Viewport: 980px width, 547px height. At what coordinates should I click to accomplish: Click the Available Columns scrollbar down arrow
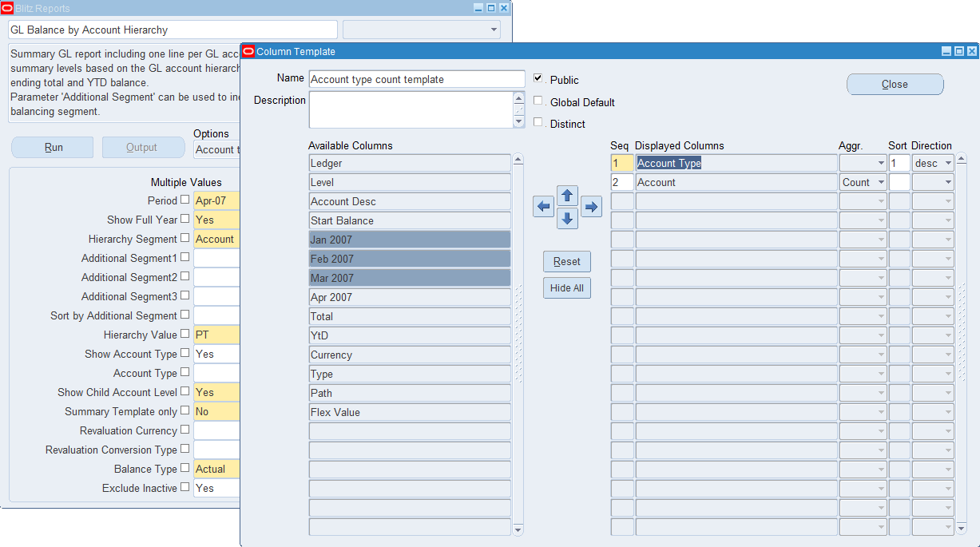coord(518,529)
